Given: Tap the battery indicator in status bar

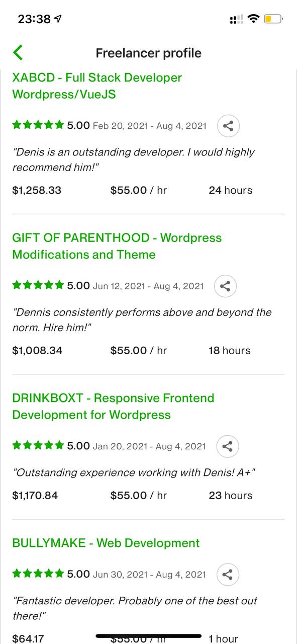Looking at the screenshot, I should [x=273, y=19].
